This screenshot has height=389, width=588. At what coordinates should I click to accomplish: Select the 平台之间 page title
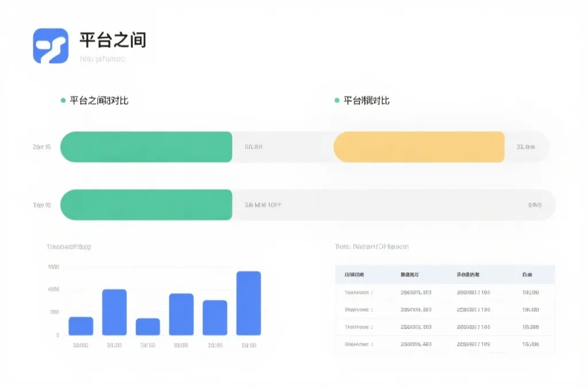click(x=113, y=41)
